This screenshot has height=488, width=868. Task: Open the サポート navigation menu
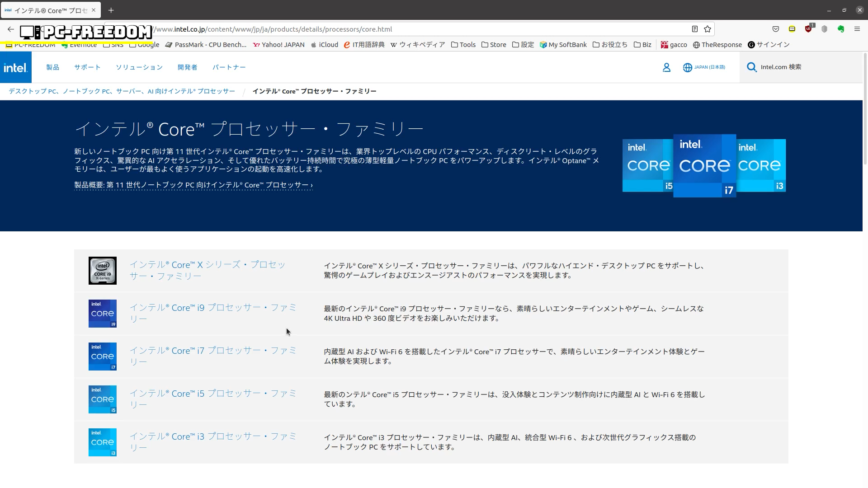click(87, 67)
